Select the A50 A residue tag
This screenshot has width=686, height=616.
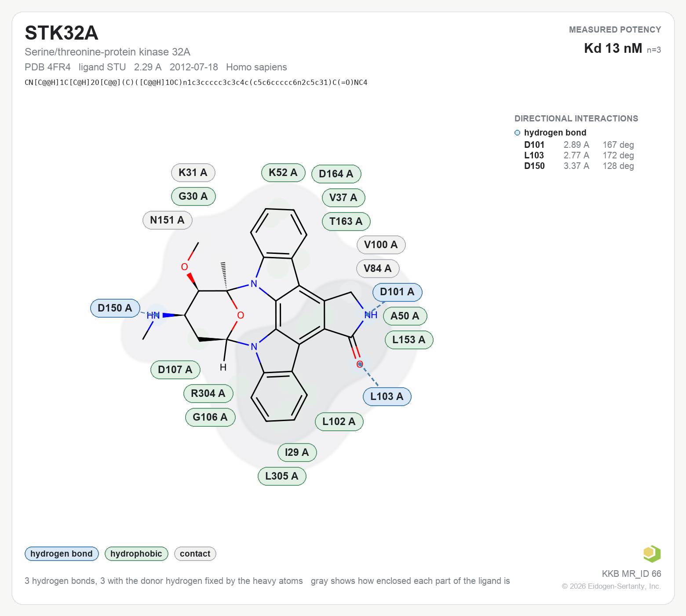pyautogui.click(x=405, y=316)
